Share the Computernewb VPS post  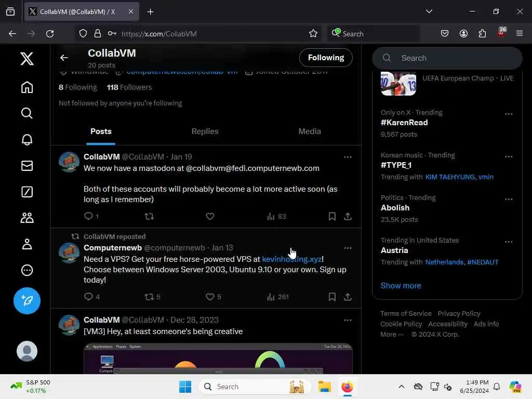(348, 297)
